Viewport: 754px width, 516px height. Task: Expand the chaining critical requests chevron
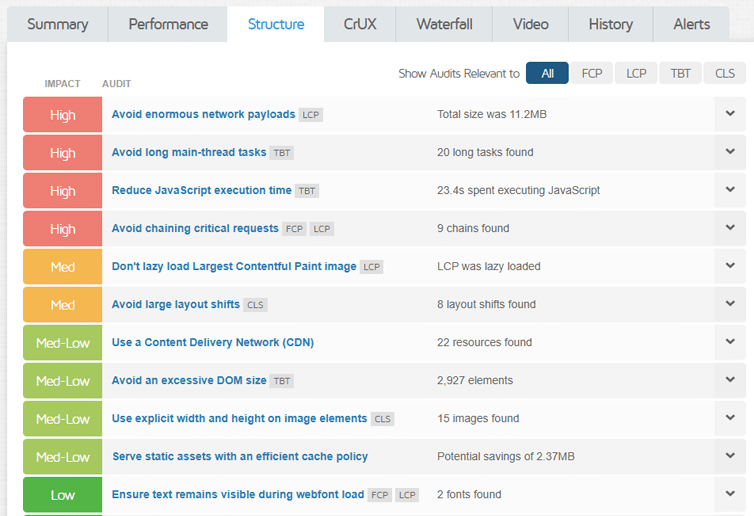pyautogui.click(x=730, y=228)
